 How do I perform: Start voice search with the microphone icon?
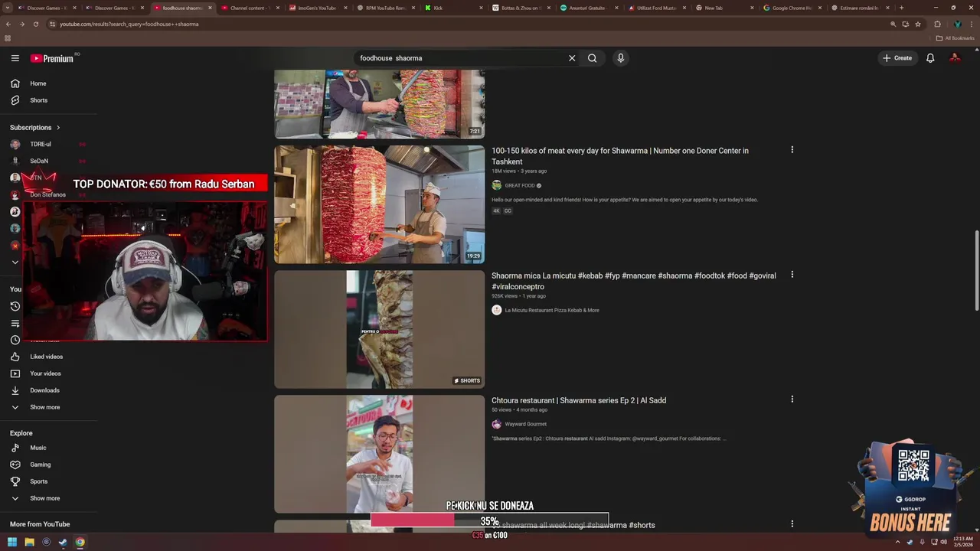[x=621, y=58]
